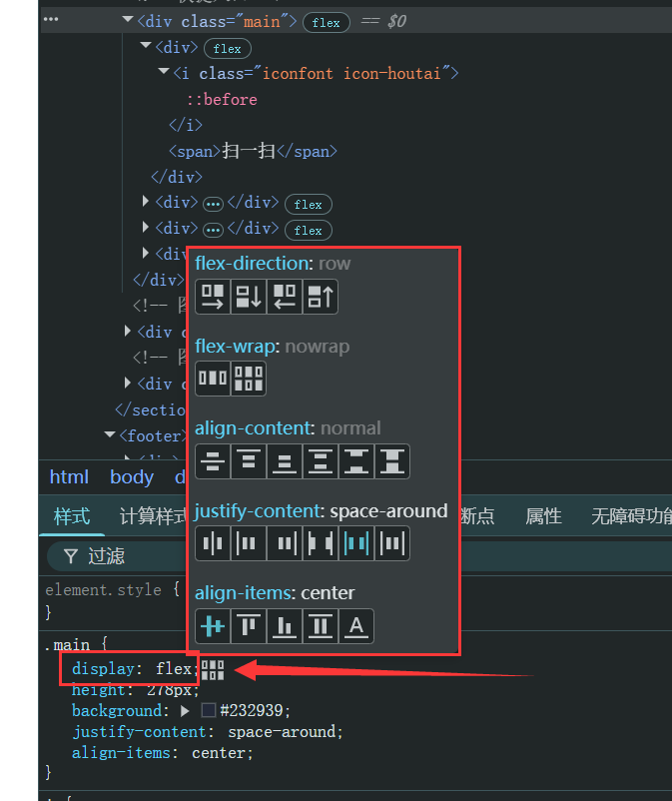Viewport: 672px width, 801px height.
Task: Pick the justify-content center icon
Action: click(x=213, y=543)
